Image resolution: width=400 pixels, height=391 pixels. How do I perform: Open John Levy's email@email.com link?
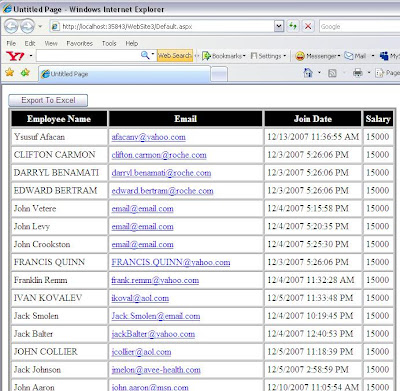point(142,227)
